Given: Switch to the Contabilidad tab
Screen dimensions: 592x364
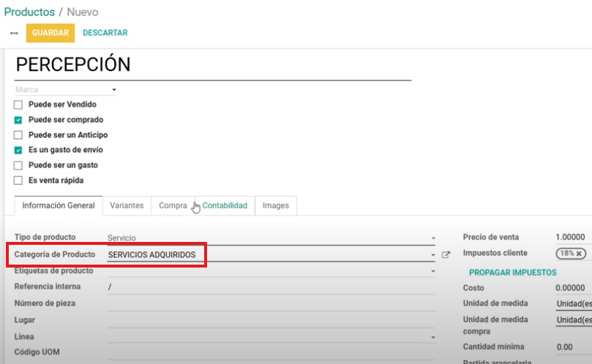Looking at the screenshot, I should click(225, 206).
